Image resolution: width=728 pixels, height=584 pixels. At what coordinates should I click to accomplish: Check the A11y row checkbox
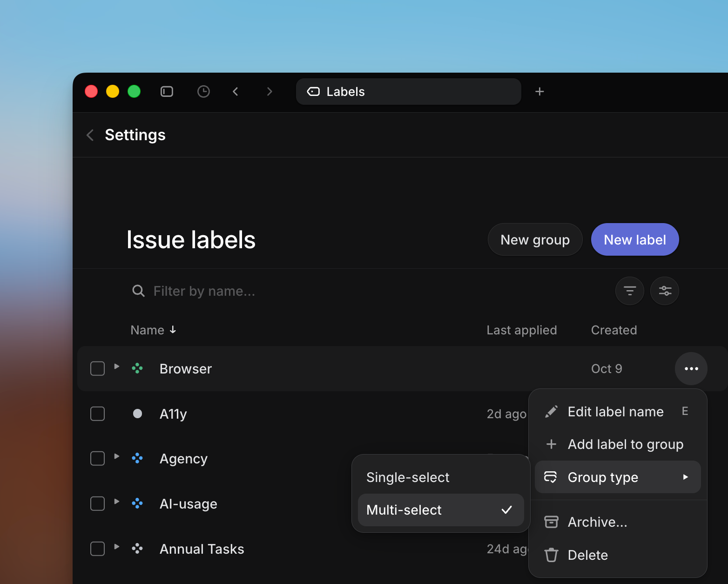[x=97, y=414]
